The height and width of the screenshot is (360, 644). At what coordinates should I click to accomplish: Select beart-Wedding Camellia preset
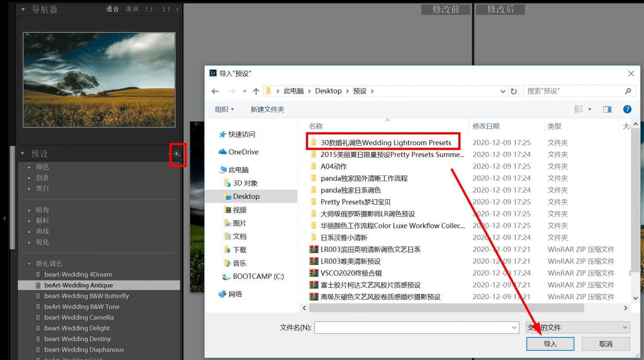[79, 317]
